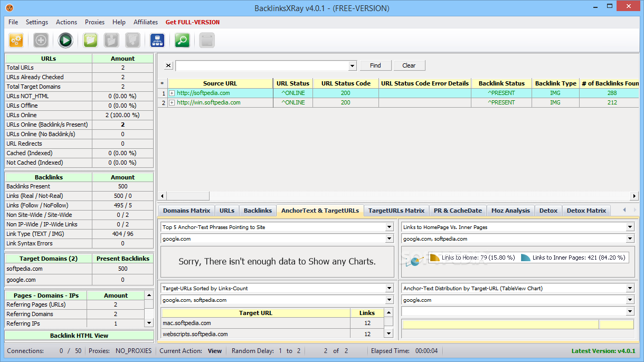Open 'Target-URLs Sorted by Links-Count' dropdown
This screenshot has width=644, height=362.
click(x=389, y=288)
